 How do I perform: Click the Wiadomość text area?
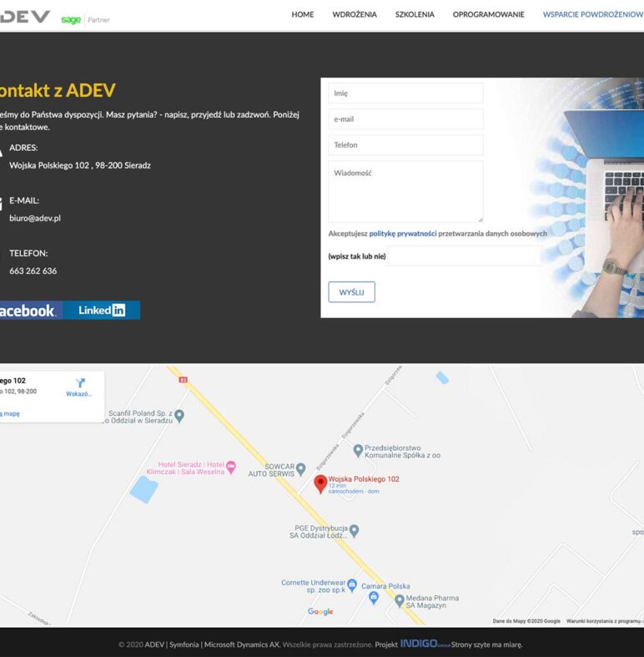[405, 191]
